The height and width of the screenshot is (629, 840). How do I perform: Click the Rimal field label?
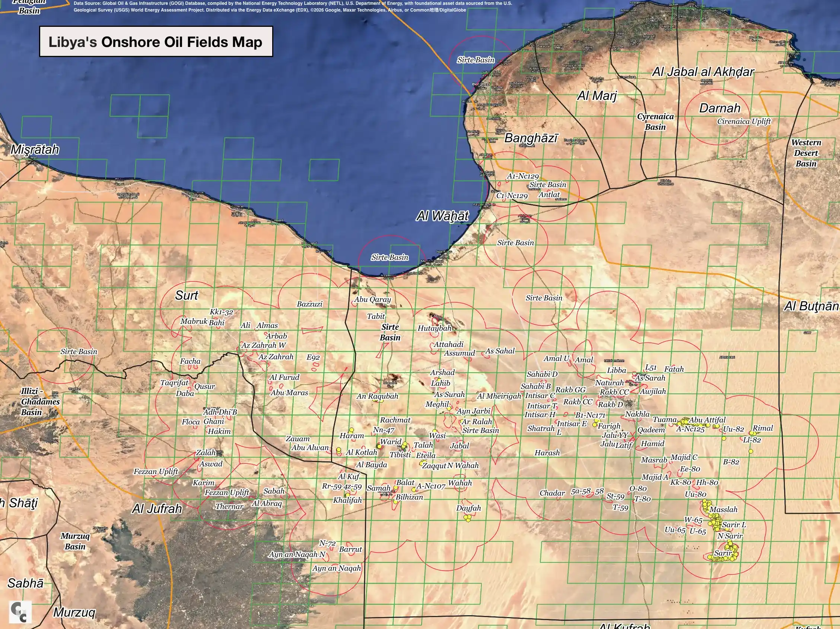[x=763, y=428]
